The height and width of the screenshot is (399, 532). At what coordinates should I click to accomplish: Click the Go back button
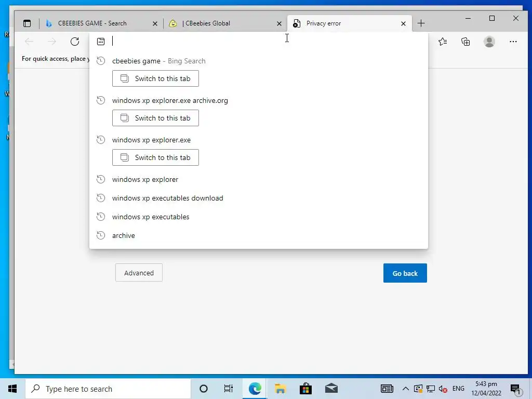[x=405, y=273]
